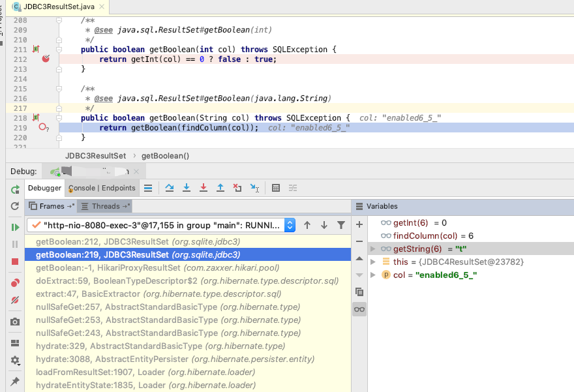
Task: Click the Run to Cursor icon
Action: tap(254, 188)
